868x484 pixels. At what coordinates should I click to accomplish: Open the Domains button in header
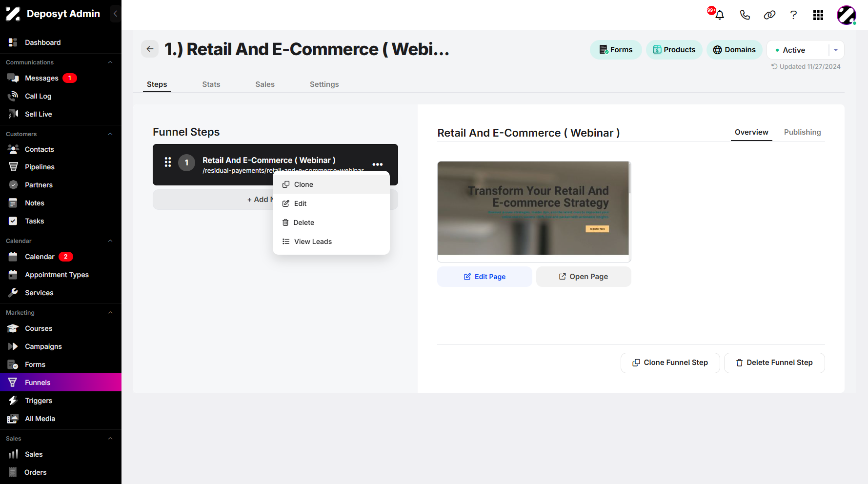(x=734, y=50)
